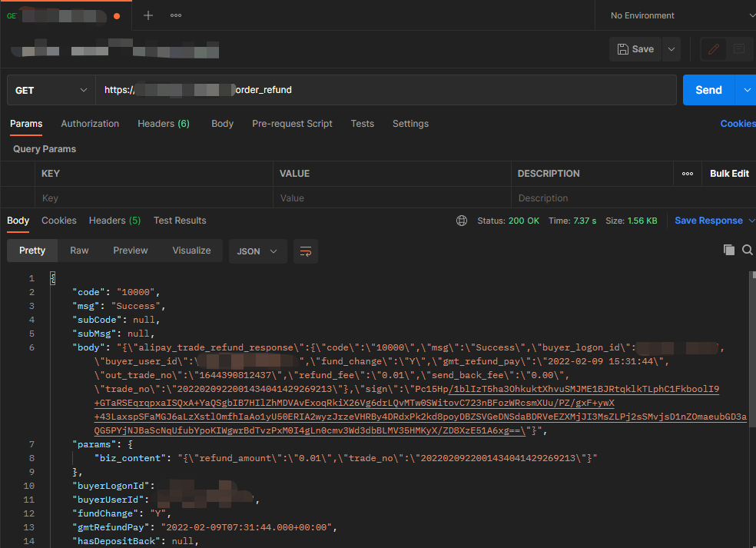The height and width of the screenshot is (548, 756).
Task: Open the request Settings tab
Action: pyautogui.click(x=410, y=124)
